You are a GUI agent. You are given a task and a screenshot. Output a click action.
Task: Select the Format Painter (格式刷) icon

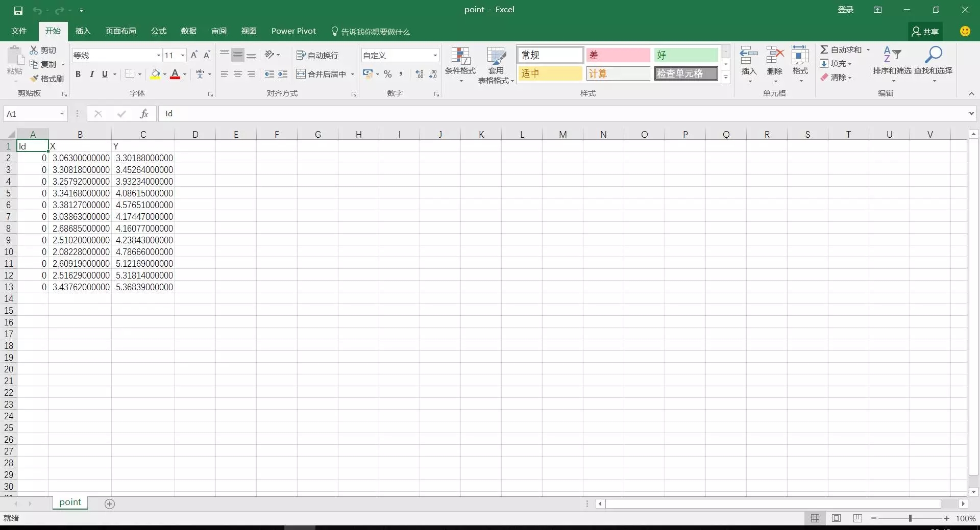pyautogui.click(x=34, y=79)
